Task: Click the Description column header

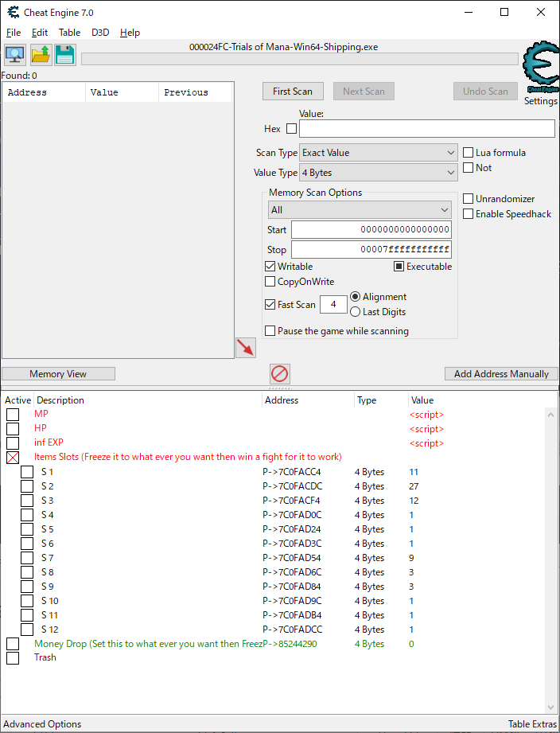Action: click(x=148, y=400)
